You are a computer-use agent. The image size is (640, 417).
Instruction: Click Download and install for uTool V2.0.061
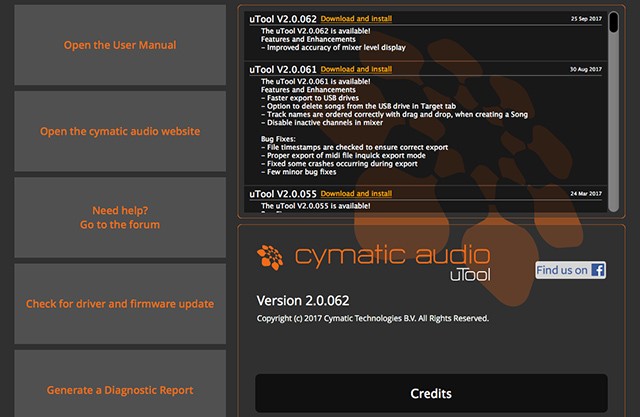(356, 69)
